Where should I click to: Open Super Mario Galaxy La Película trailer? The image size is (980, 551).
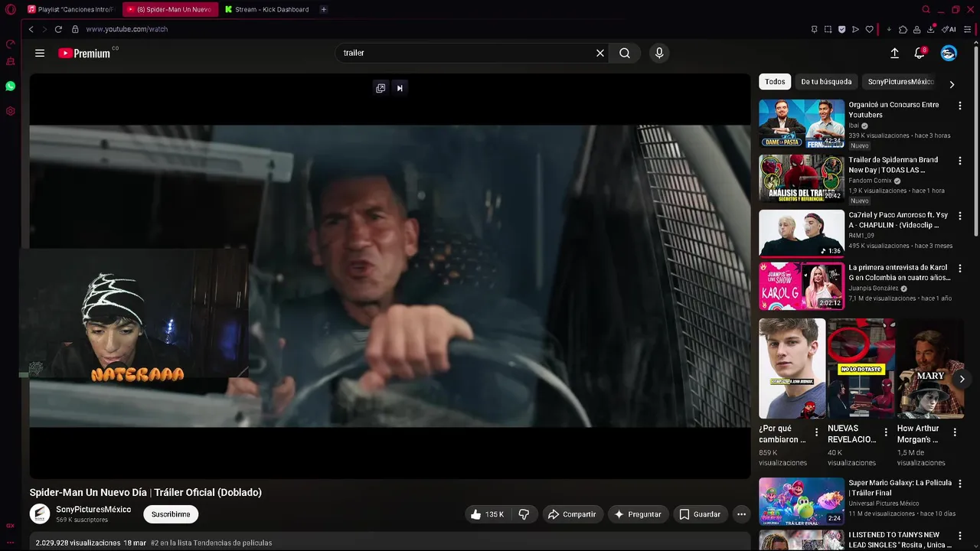(802, 501)
